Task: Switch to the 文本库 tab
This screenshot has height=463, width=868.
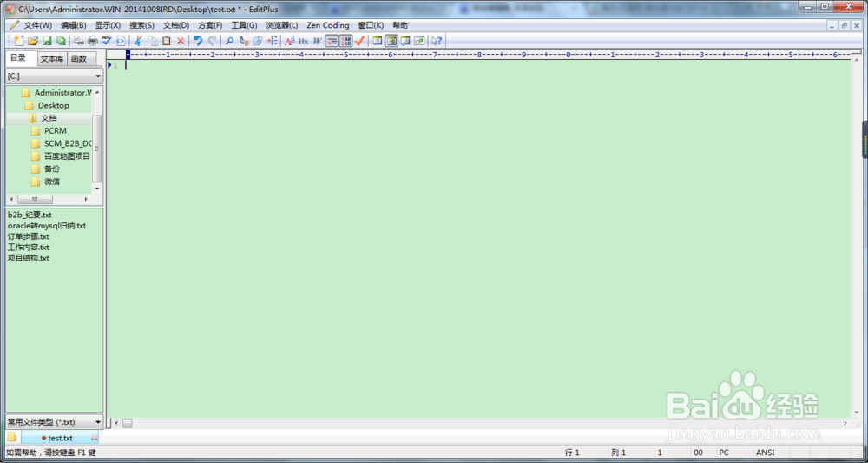Action: tap(52, 59)
